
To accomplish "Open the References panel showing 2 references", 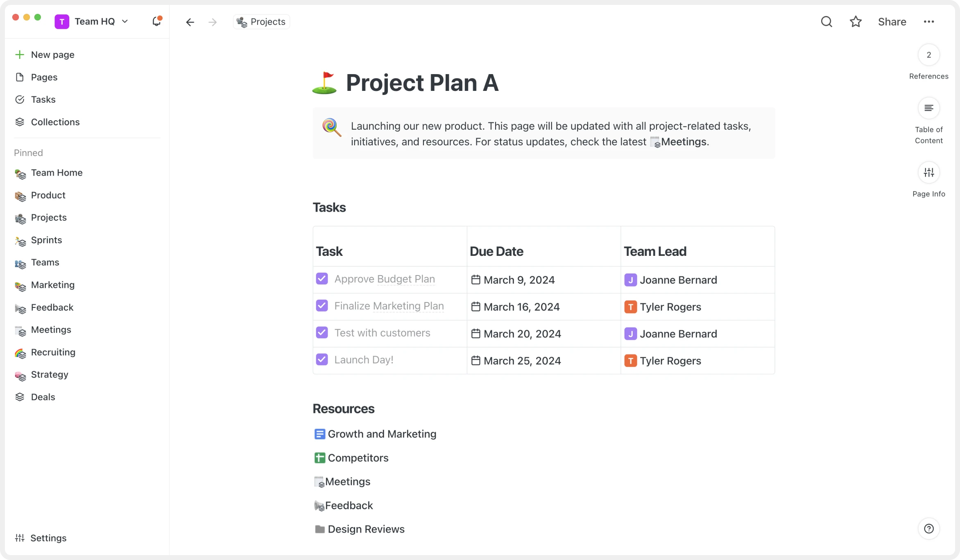I will [x=928, y=55].
